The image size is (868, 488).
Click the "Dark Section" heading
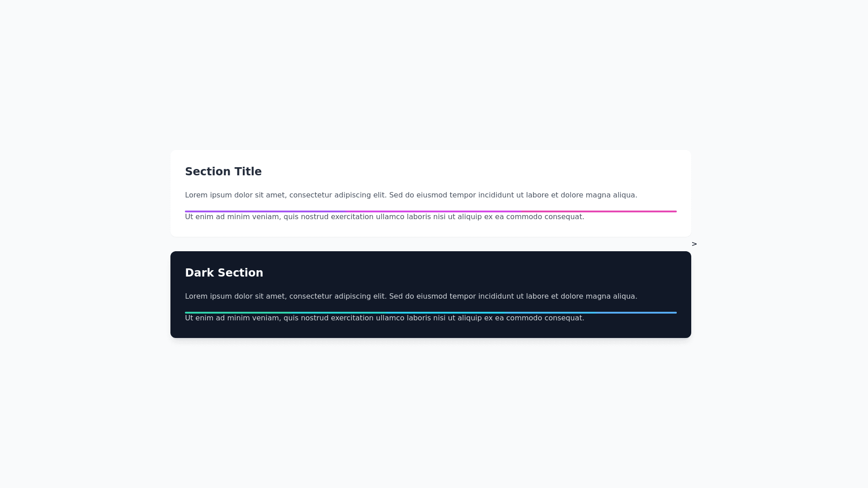[x=224, y=273]
